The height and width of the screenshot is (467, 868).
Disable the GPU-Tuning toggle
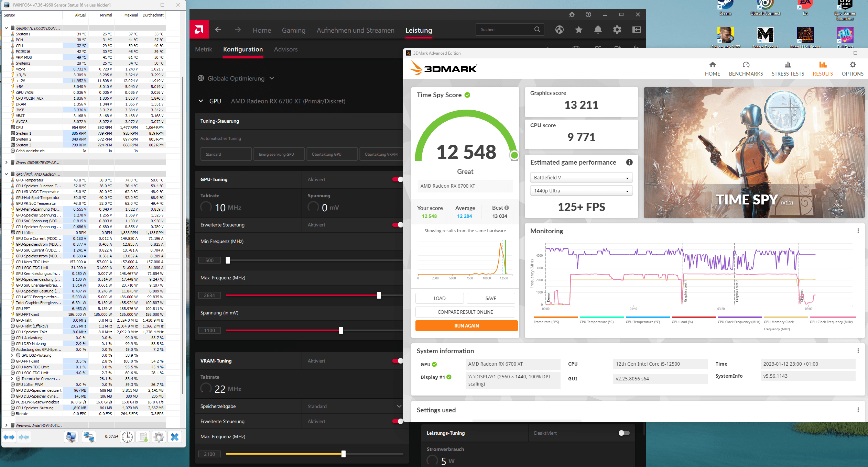click(397, 179)
